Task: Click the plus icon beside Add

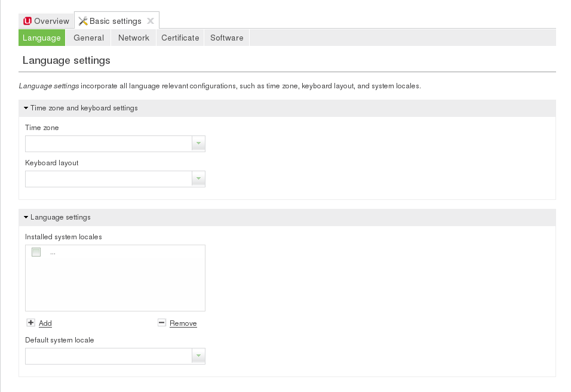Action: tap(31, 323)
